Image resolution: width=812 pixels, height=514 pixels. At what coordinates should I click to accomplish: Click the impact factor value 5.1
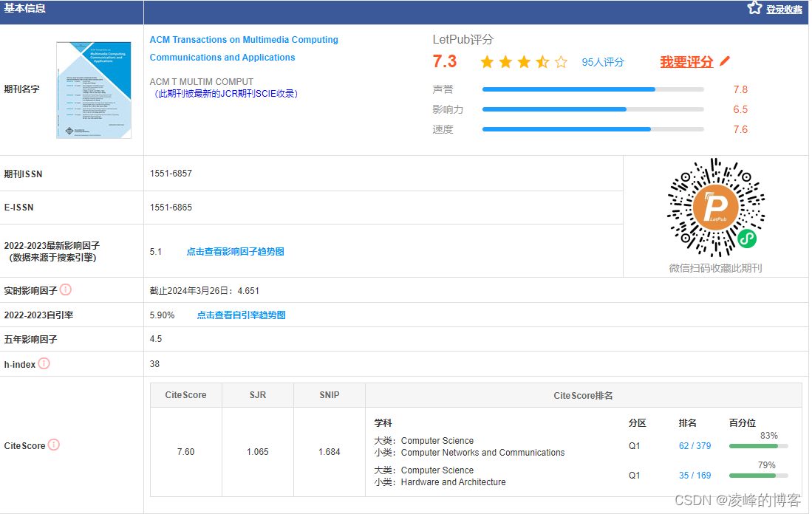[155, 252]
